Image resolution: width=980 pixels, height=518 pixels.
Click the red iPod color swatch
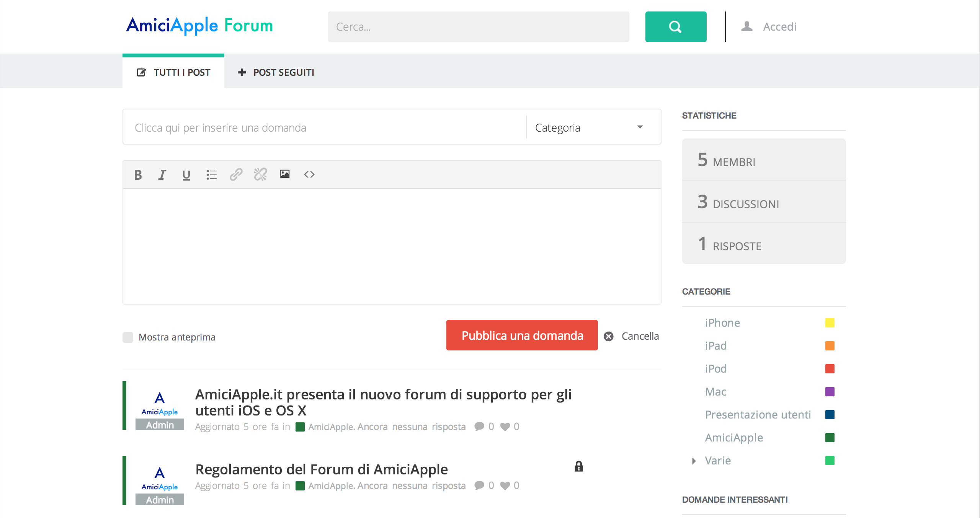830,369
